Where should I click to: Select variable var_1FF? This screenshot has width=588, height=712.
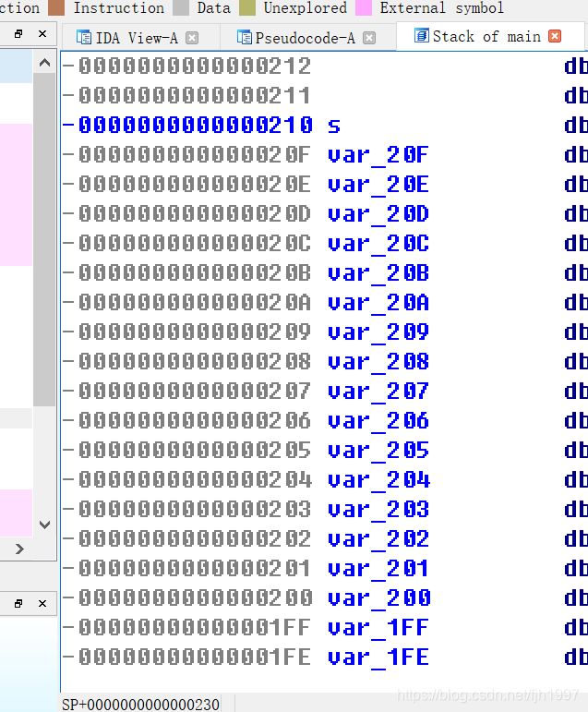(x=378, y=628)
